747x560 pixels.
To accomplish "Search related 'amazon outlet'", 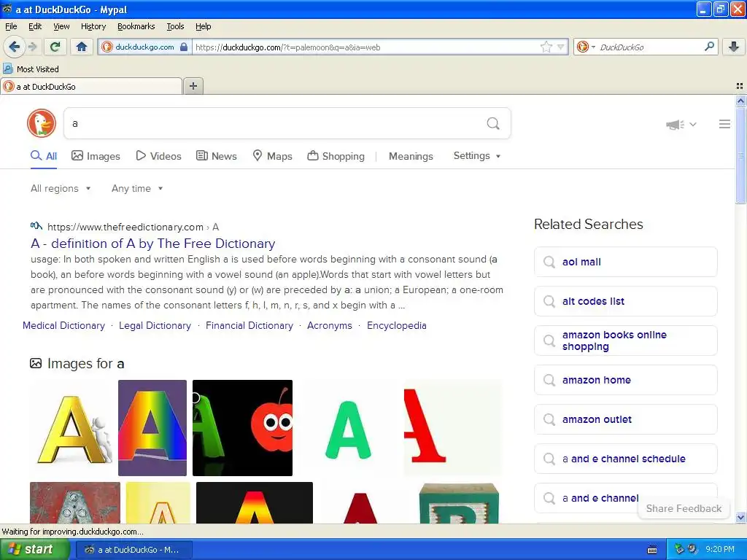I will point(625,419).
